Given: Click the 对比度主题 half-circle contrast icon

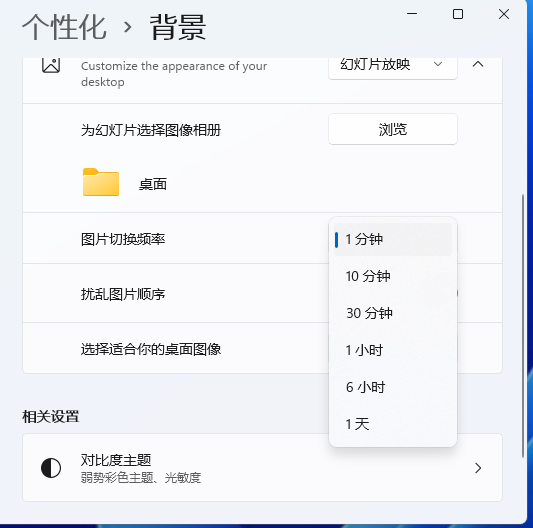Looking at the screenshot, I should click(x=51, y=468).
